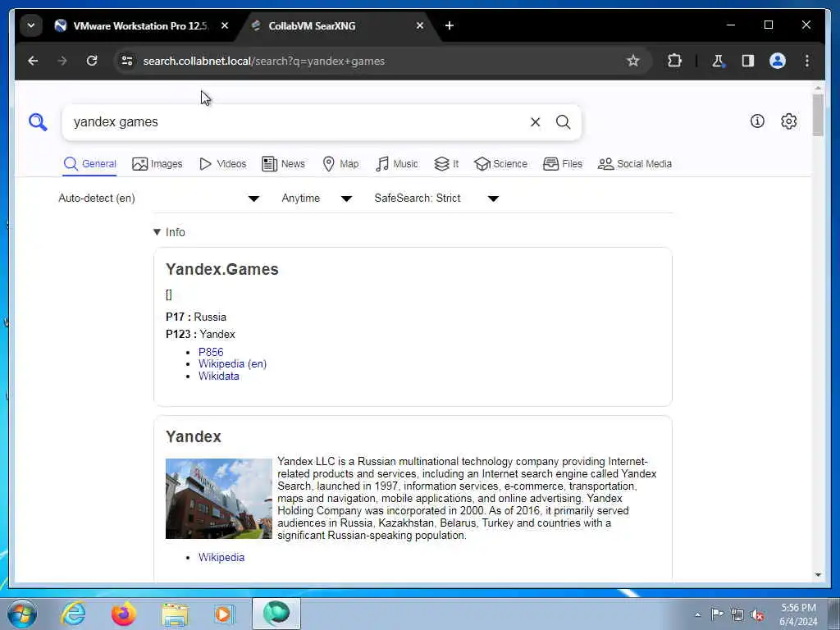Bookmark this page with the star

click(x=633, y=61)
